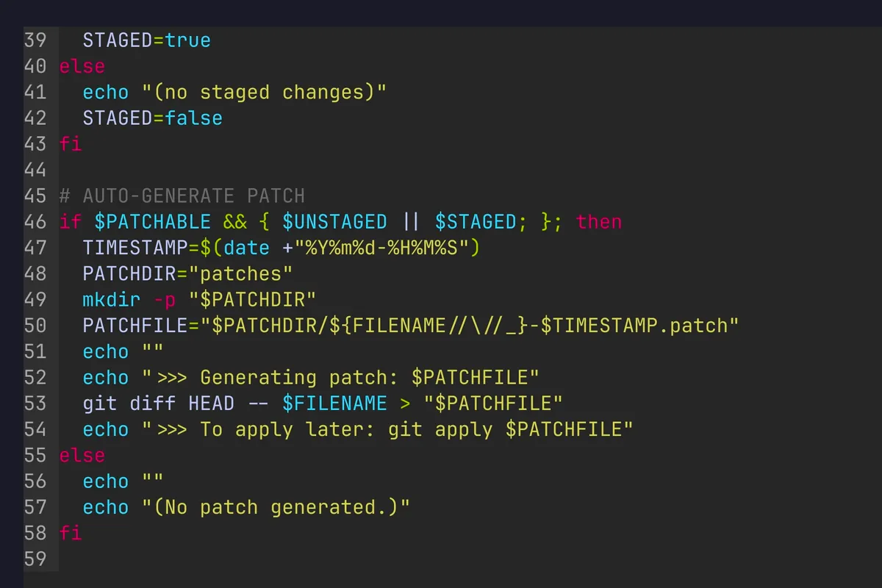This screenshot has height=588, width=882.
Task: Click line number 39 in gutter
Action: [x=35, y=40]
